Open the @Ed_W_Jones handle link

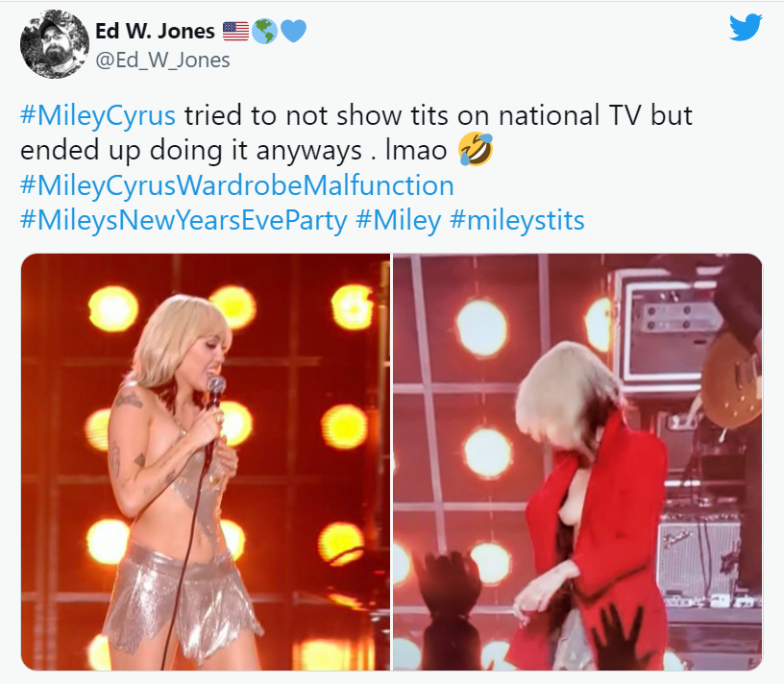click(162, 60)
